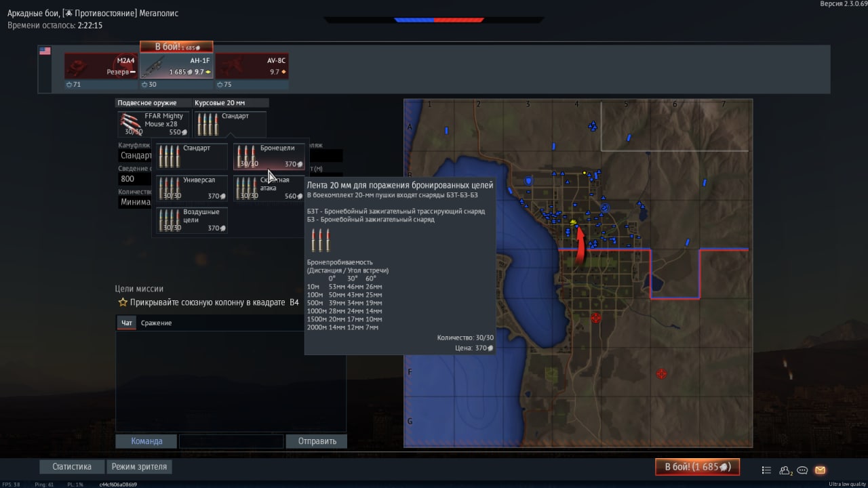The width and height of the screenshot is (868, 488).
Task: Open the gun convergence 800 dropdown
Action: pyautogui.click(x=136, y=179)
